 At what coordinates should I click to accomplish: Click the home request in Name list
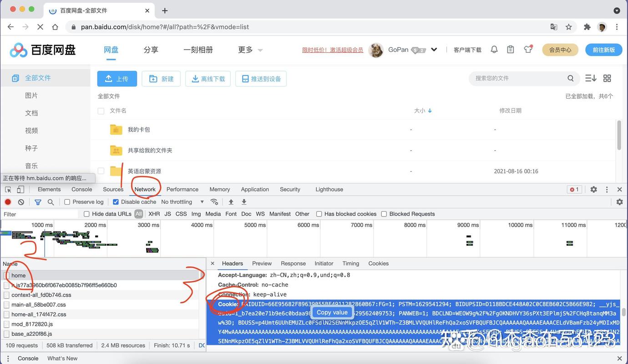(19, 275)
